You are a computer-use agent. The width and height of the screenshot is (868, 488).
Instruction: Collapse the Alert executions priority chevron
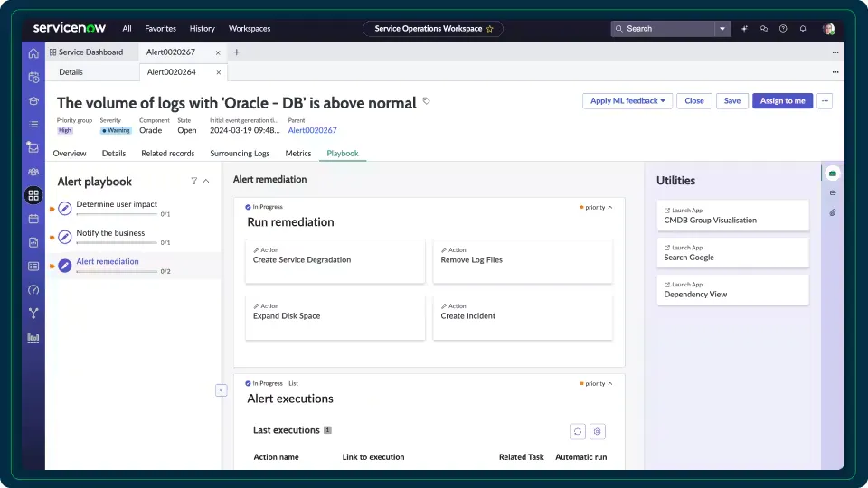pyautogui.click(x=610, y=383)
